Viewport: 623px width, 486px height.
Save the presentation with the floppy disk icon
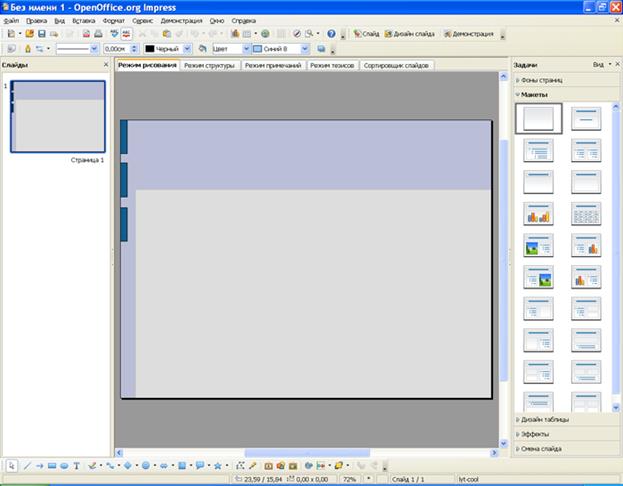(x=42, y=34)
